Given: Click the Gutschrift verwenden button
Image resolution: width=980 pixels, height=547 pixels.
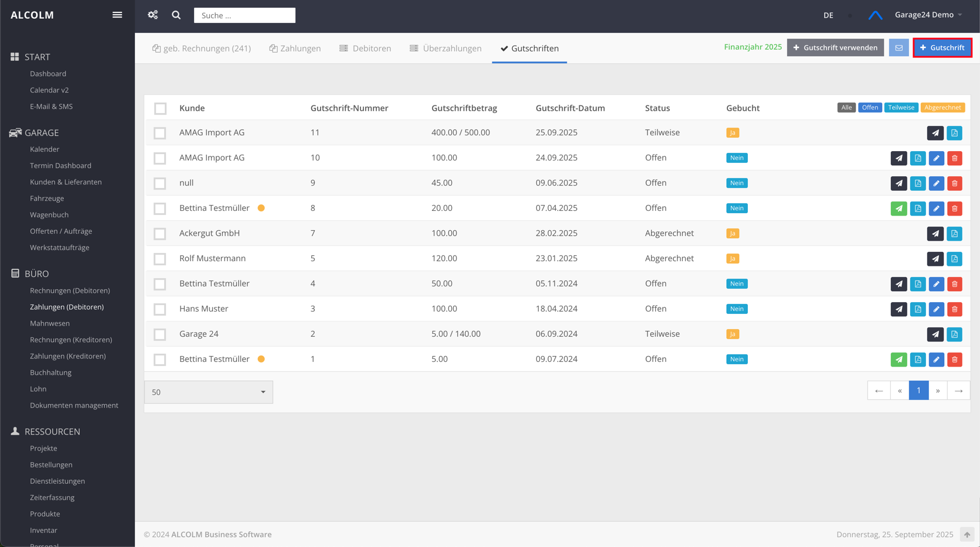Looking at the screenshot, I should click(835, 48).
